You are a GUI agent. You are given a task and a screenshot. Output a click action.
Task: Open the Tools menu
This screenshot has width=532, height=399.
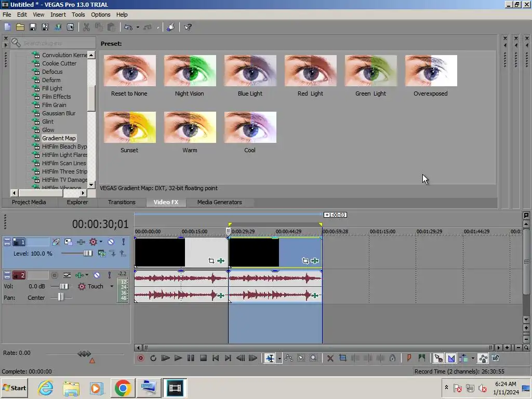[x=78, y=15]
